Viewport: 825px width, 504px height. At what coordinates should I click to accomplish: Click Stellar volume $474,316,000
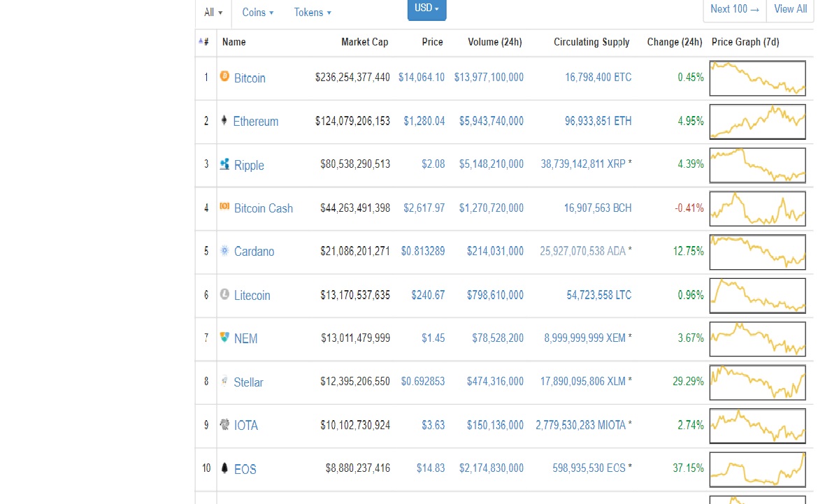click(x=495, y=381)
